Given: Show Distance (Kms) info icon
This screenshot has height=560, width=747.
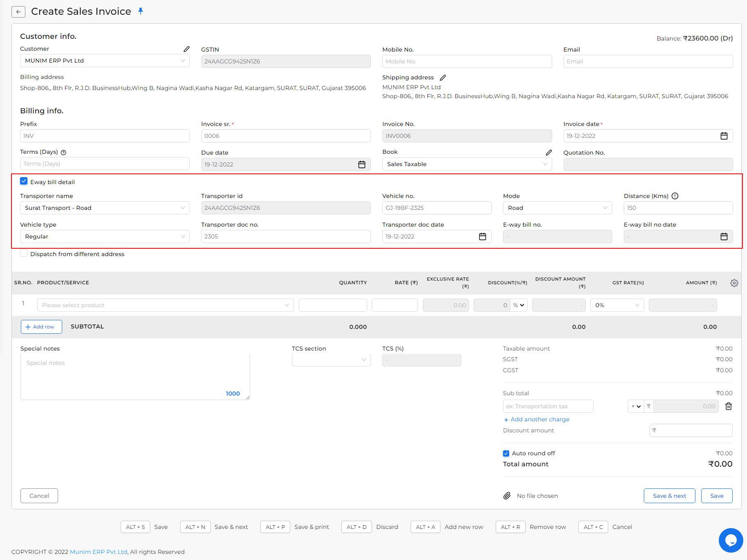Looking at the screenshot, I should (x=675, y=196).
